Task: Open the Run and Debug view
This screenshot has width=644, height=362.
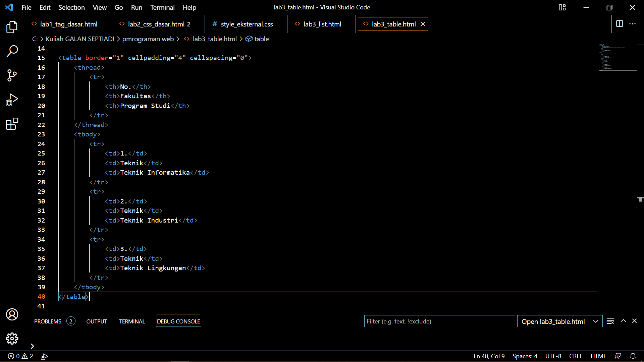Action: [x=12, y=100]
